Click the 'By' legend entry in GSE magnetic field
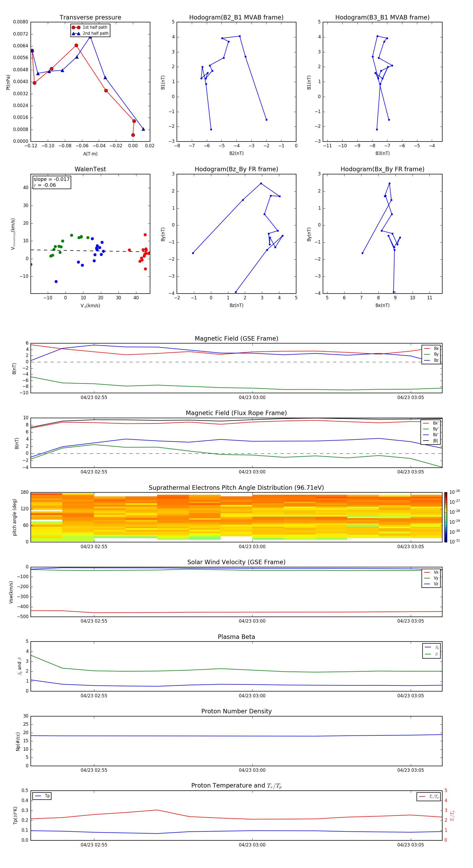The width and height of the screenshot is (473, 868). (x=431, y=355)
